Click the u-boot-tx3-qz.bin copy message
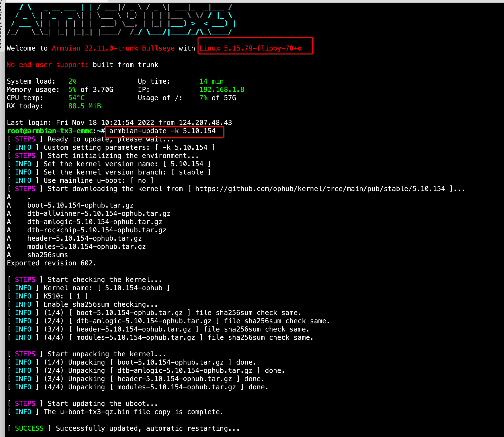The image size is (504, 437). tap(115, 412)
